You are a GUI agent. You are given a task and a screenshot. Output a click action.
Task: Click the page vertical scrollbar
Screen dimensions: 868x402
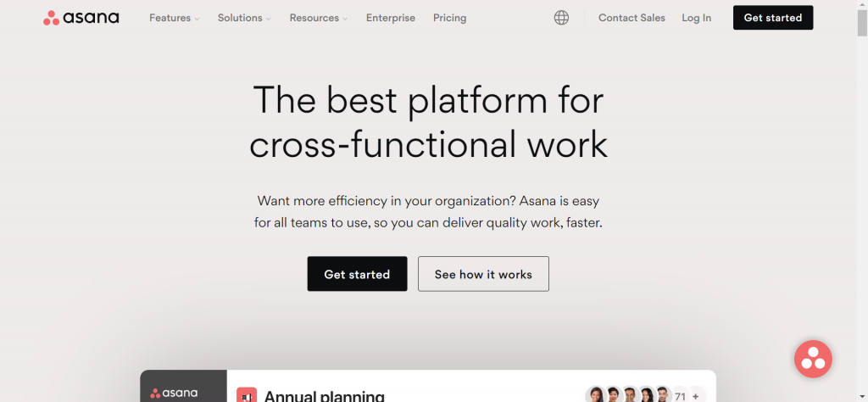point(862,22)
